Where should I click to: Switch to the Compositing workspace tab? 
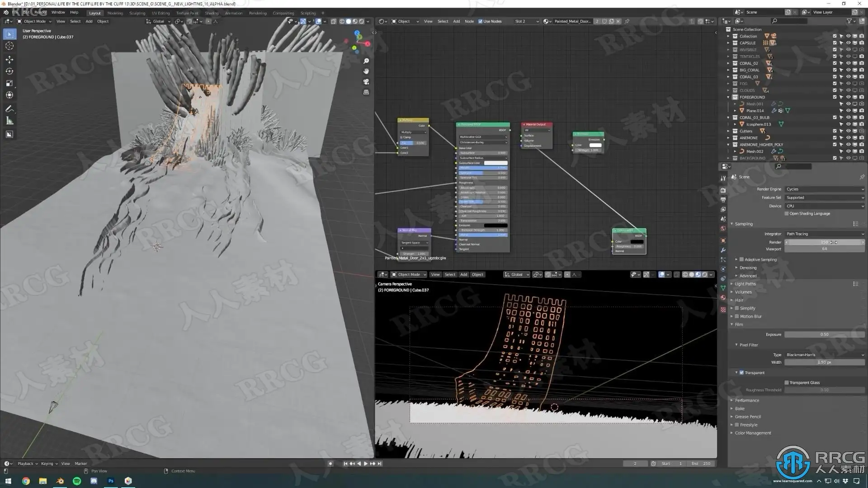[283, 13]
